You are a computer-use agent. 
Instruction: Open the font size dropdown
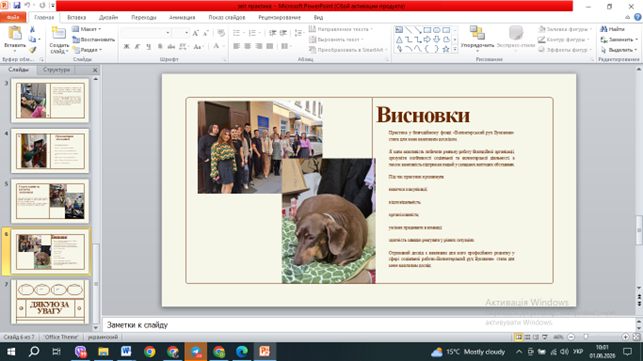(187, 33)
